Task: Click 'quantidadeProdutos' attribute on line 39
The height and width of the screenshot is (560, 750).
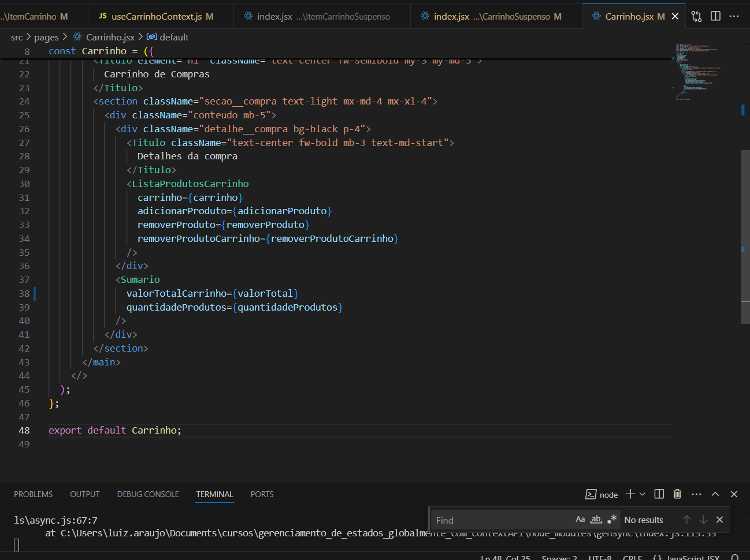Action: [176, 307]
